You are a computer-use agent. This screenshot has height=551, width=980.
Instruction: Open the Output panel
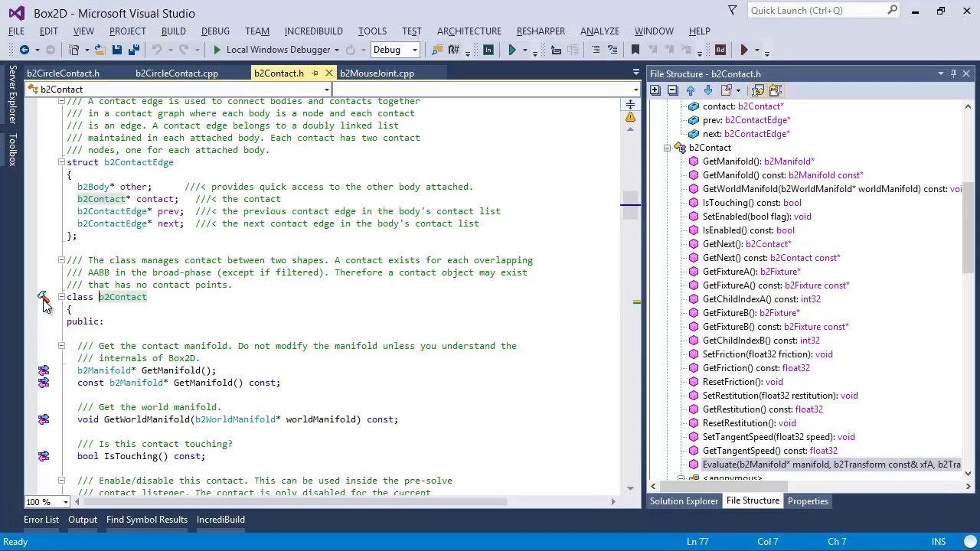pyautogui.click(x=83, y=520)
